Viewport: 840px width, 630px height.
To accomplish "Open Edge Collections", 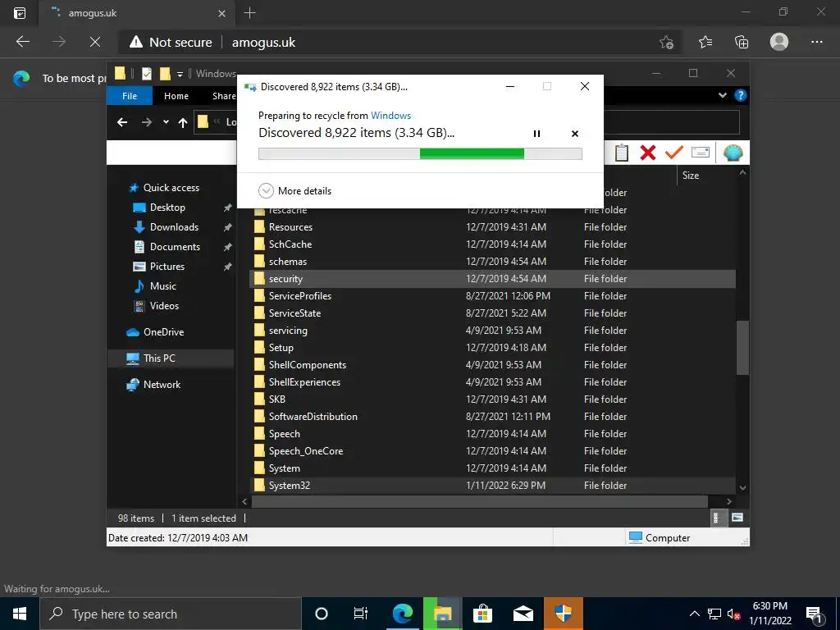I will point(742,42).
